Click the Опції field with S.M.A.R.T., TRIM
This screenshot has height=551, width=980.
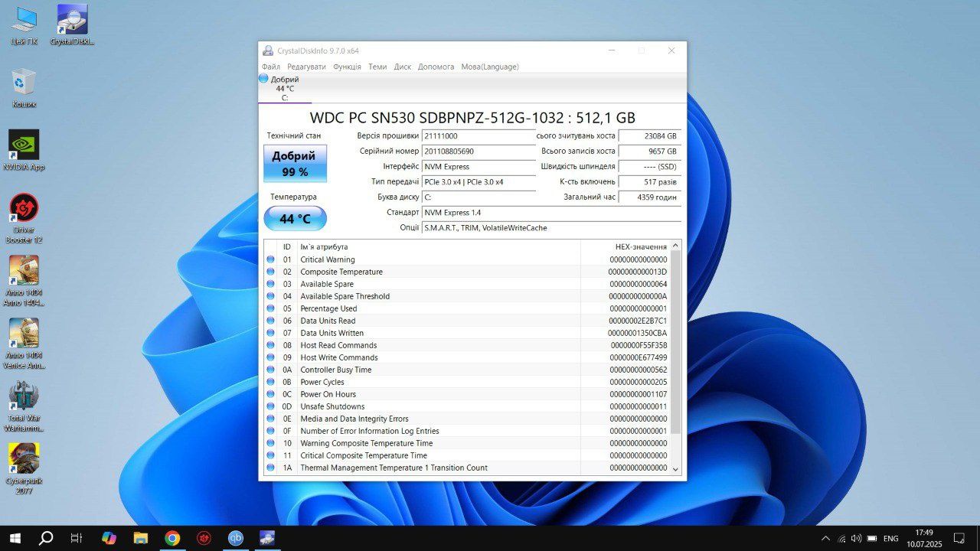click(551, 227)
